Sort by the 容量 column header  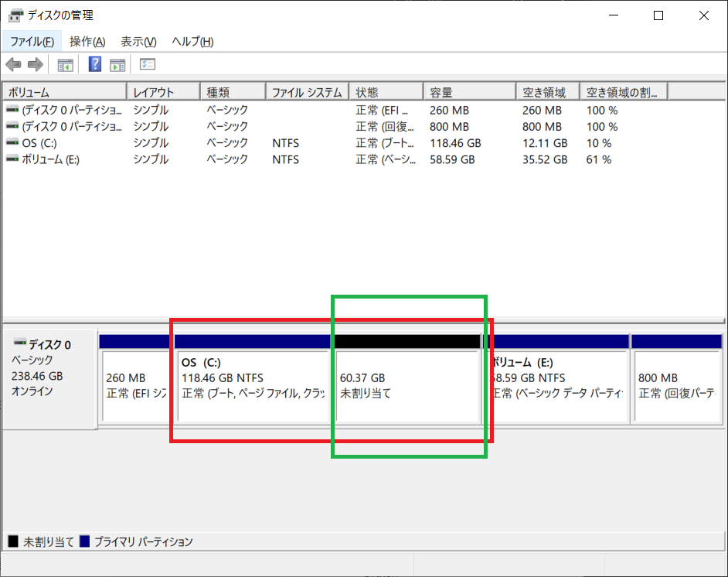pyautogui.click(x=469, y=92)
